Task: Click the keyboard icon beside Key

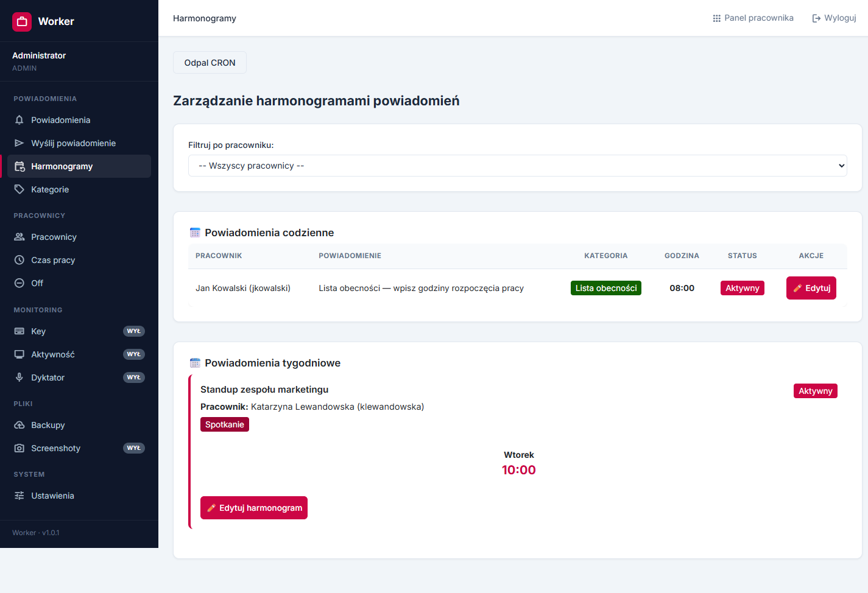Action: tap(19, 331)
